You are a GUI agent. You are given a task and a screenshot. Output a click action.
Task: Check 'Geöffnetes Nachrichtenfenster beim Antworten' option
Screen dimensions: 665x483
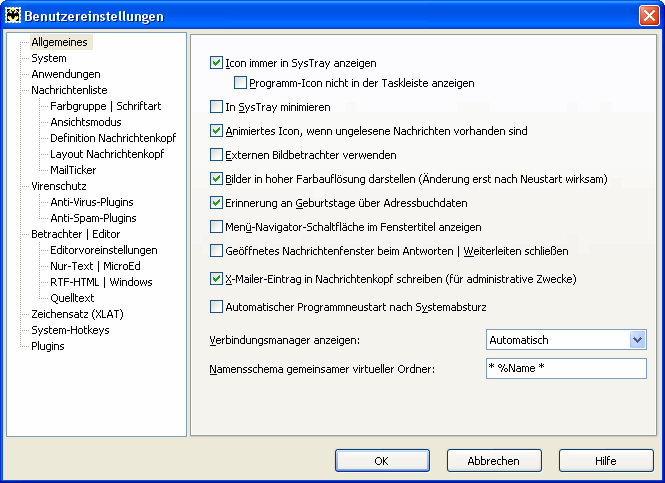coord(216,251)
